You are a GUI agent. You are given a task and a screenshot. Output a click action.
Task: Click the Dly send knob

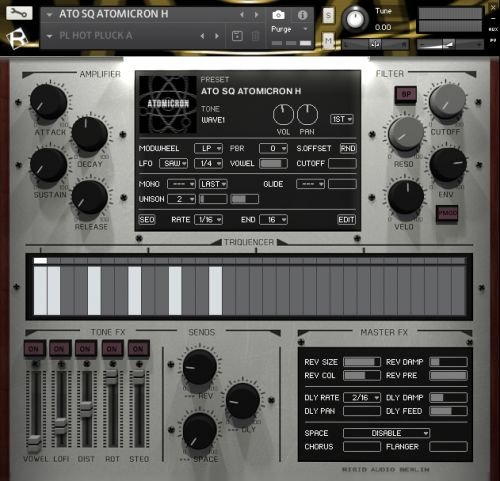tap(243, 401)
